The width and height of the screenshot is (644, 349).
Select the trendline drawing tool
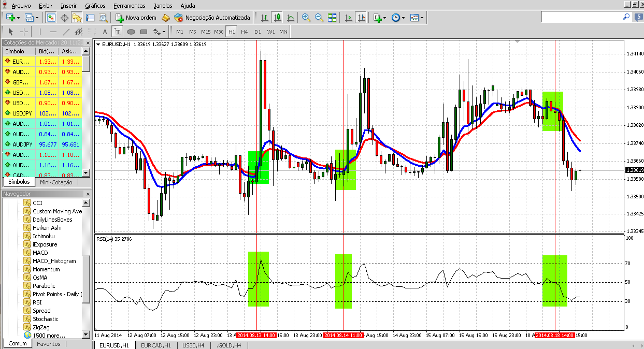[x=66, y=32]
